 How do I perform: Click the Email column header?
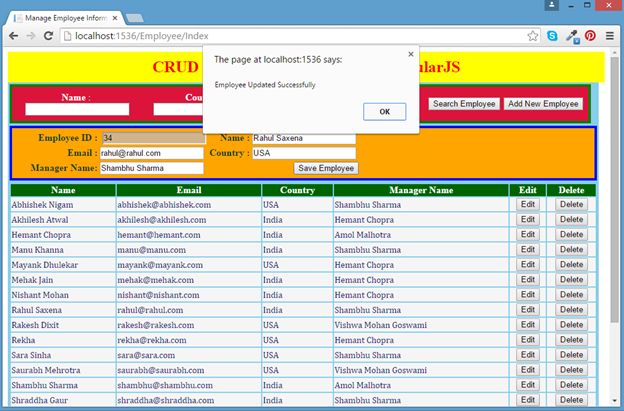[x=189, y=190]
